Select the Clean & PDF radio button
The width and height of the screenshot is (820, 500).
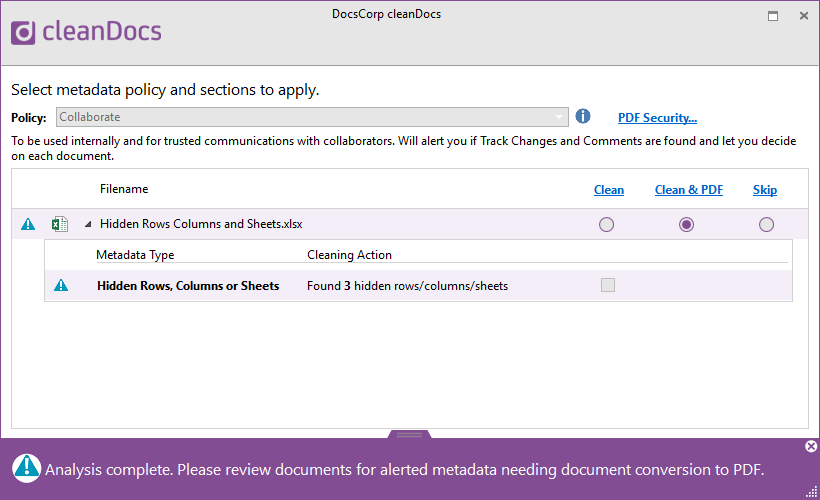click(686, 224)
